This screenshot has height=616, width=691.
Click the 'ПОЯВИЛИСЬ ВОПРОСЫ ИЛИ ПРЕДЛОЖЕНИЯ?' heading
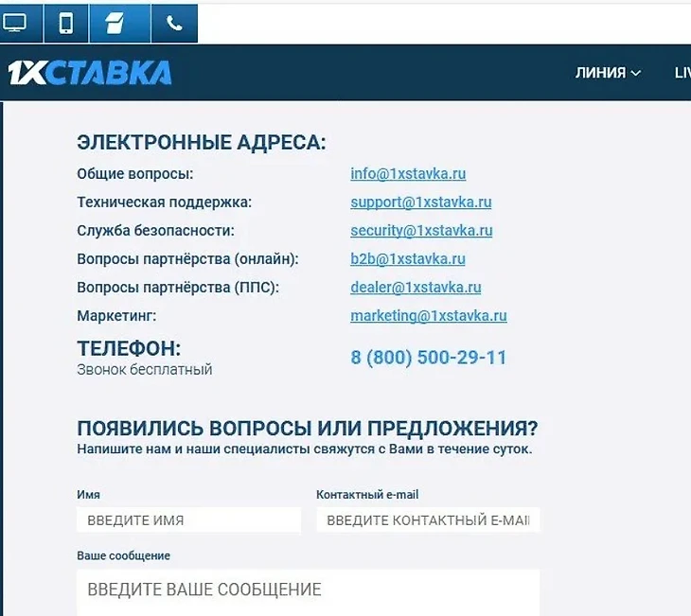click(308, 428)
